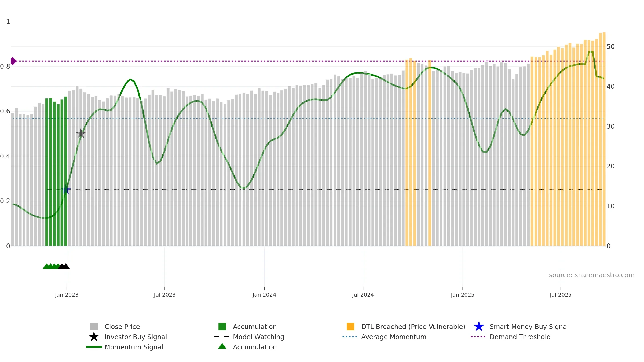Click the blue star marker on the chart
644x362 pixels.
[66, 190]
